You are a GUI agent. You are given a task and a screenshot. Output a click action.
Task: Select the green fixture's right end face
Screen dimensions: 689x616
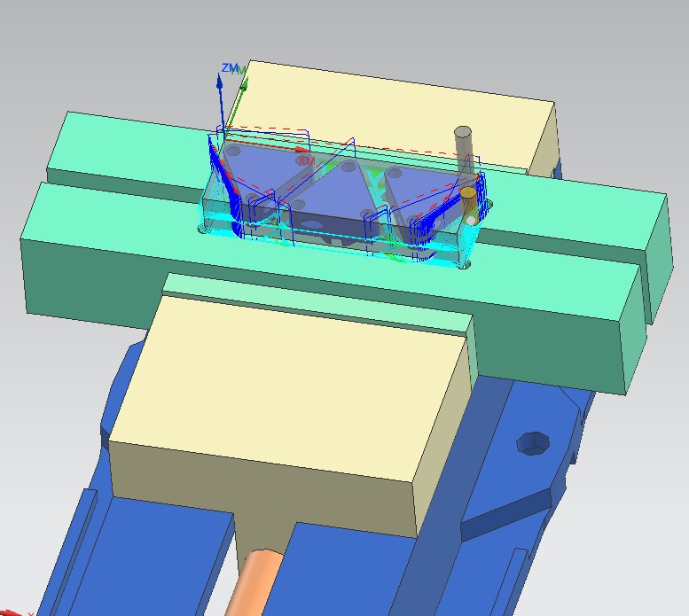[x=659, y=258]
